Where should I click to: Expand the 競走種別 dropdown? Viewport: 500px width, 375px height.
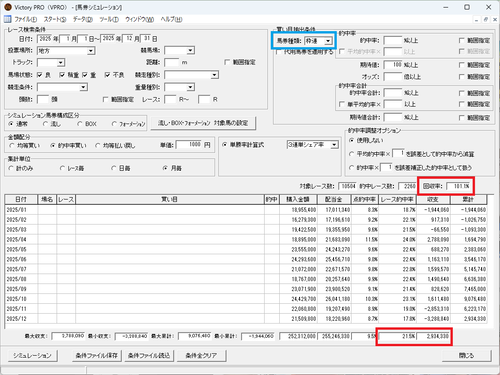214,75
